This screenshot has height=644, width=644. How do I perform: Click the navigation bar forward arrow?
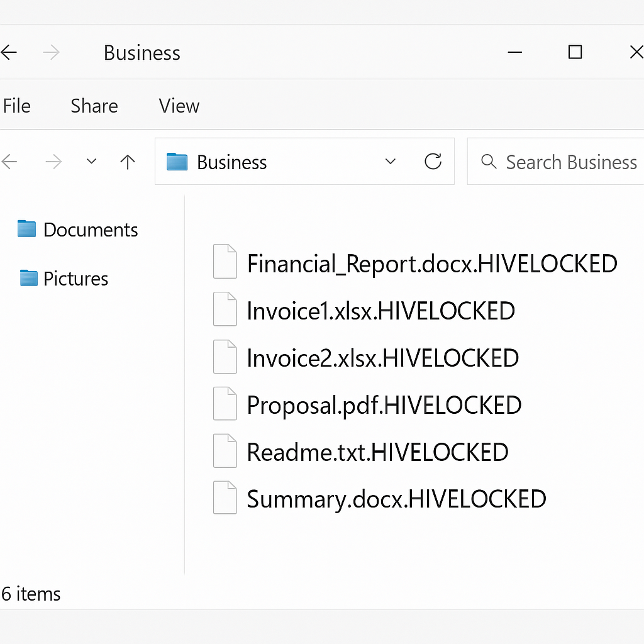(53, 162)
